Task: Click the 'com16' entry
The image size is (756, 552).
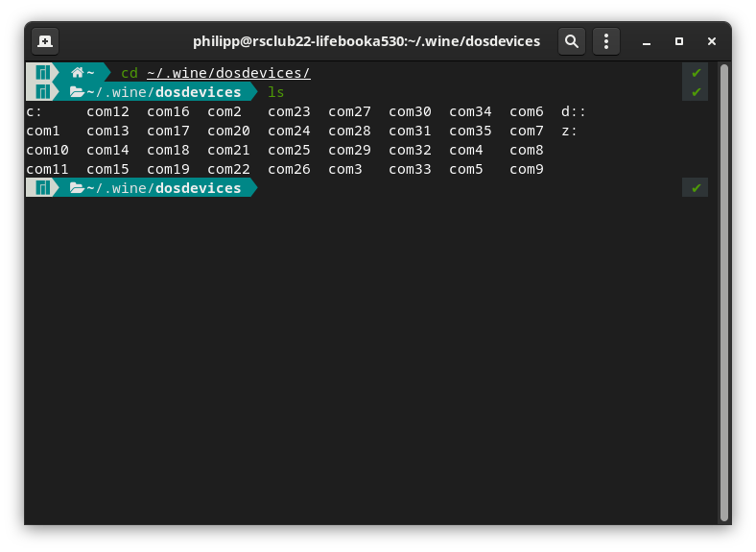Action: click(x=168, y=112)
